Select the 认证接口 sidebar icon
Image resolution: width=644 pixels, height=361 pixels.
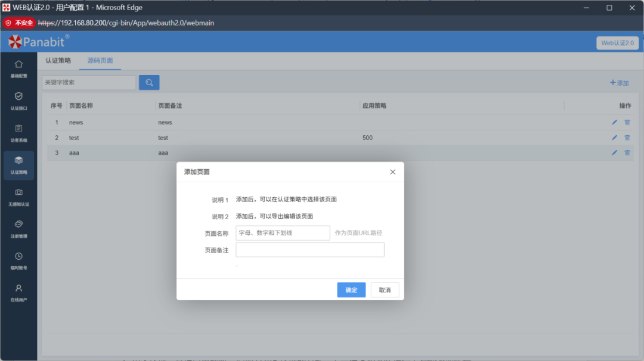18,101
